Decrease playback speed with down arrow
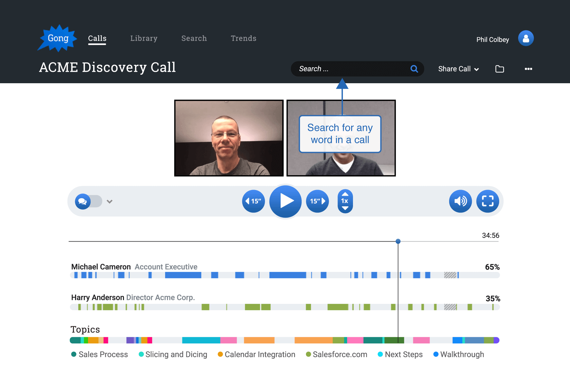The image size is (570, 392). (345, 208)
